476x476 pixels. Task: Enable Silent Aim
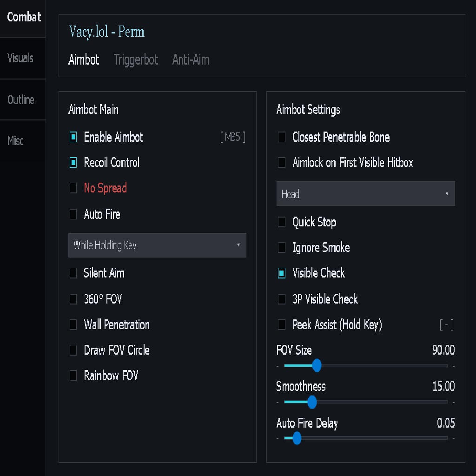coord(73,273)
